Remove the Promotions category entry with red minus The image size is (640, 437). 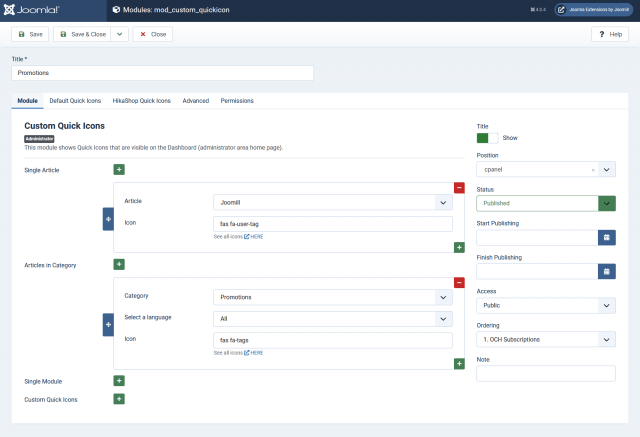(459, 282)
